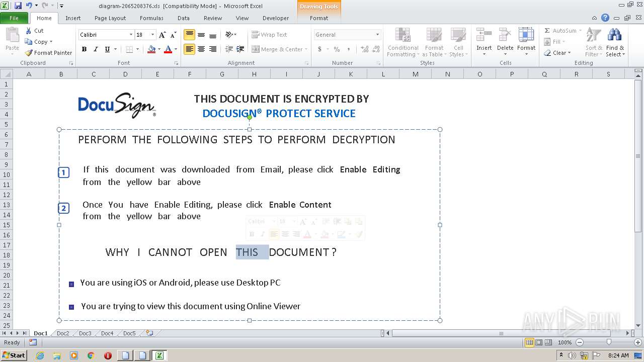Switch to Page Layout view in status bar
The height and width of the screenshot is (362, 644).
tap(539, 342)
